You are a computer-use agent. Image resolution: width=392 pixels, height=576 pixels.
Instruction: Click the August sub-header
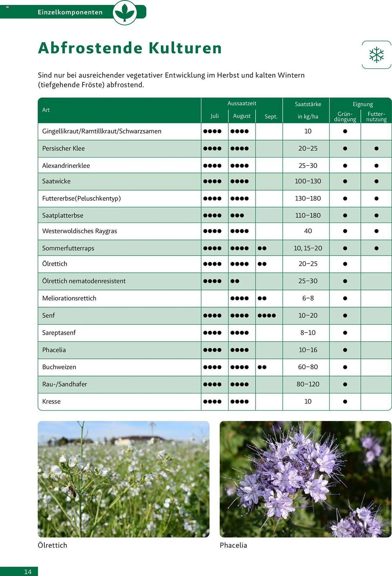(242, 116)
